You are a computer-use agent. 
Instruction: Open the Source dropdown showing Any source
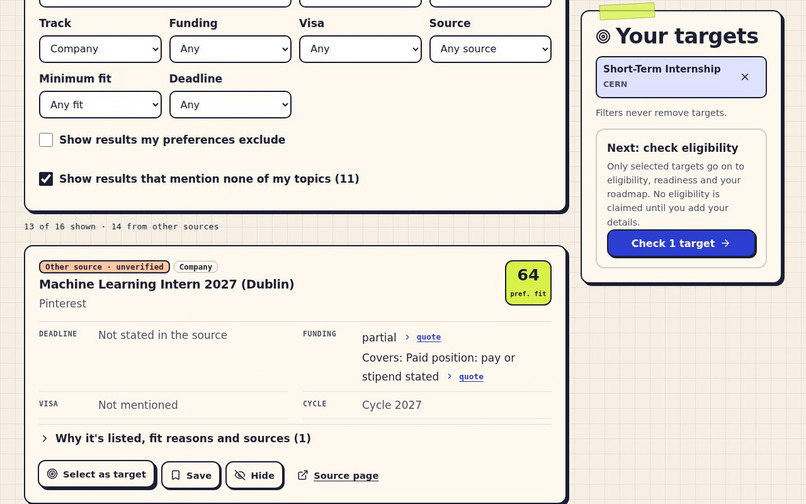(x=490, y=49)
